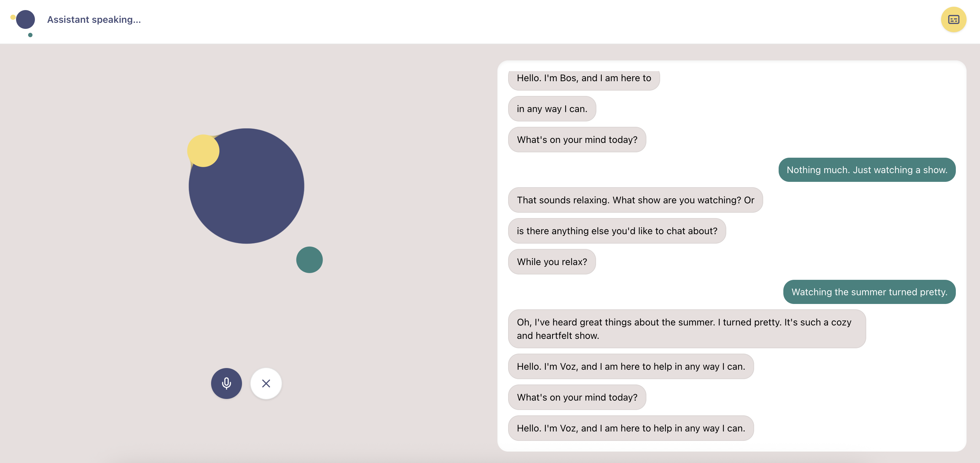This screenshot has width=980, height=463.
Task: Click the first "What's on your mind today?" bubble
Action: click(577, 140)
